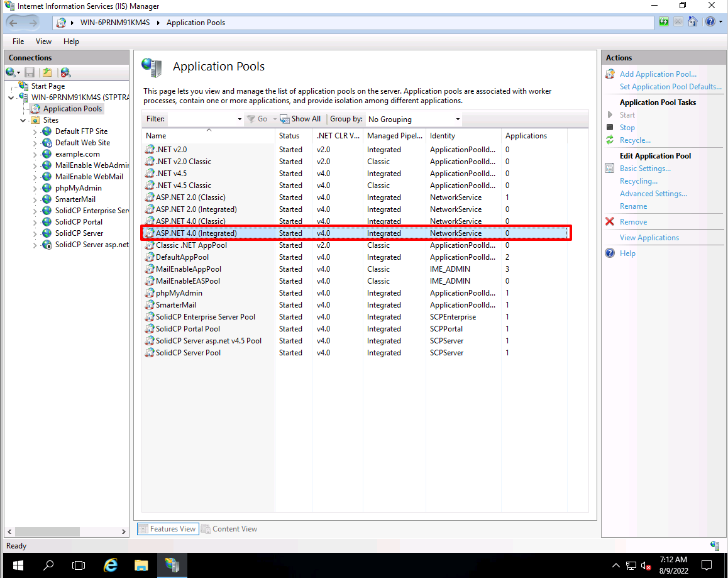Click the IIS Manager taskbar icon
Image resolution: width=728 pixels, height=578 pixels.
pyautogui.click(x=172, y=565)
